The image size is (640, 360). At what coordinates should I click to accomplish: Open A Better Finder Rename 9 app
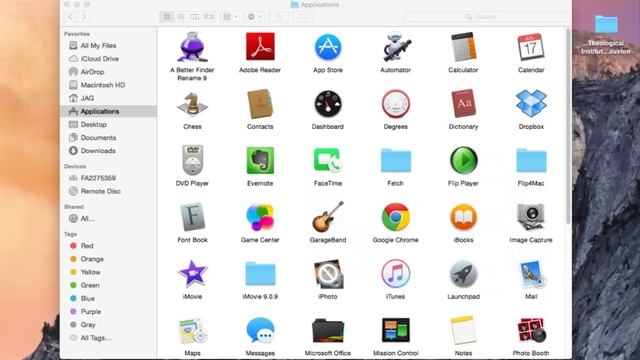(x=192, y=47)
